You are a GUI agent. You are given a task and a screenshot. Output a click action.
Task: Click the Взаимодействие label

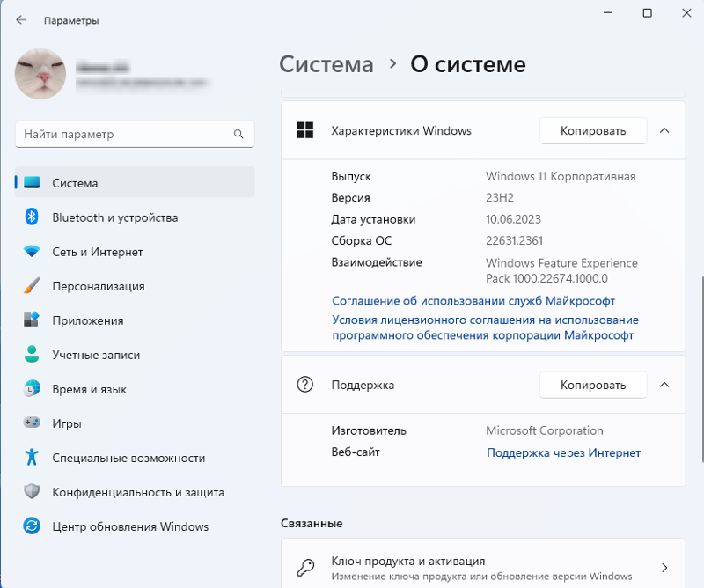[x=377, y=262]
